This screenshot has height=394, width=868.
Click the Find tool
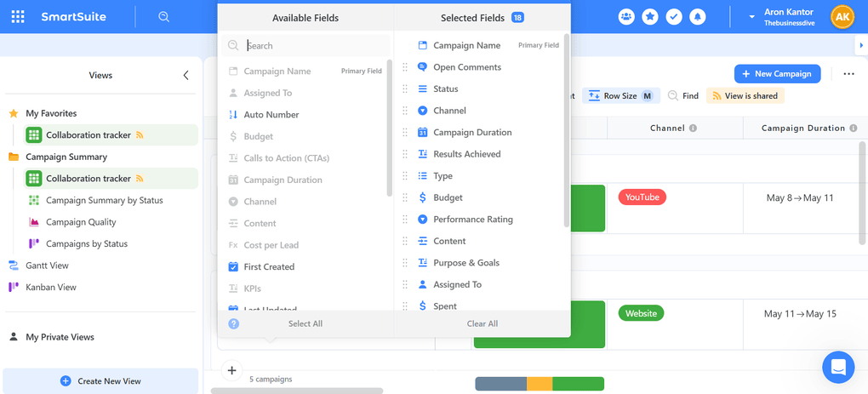coord(683,95)
